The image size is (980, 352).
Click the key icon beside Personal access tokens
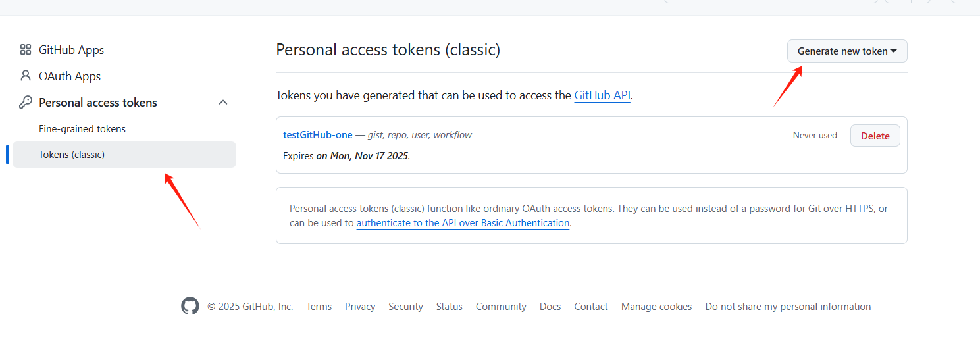(26, 102)
